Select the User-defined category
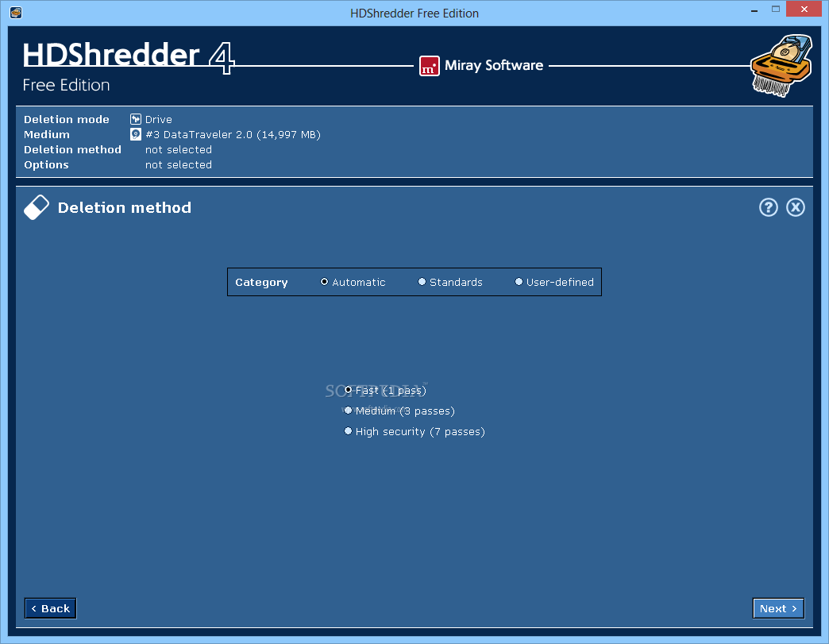 pos(554,283)
